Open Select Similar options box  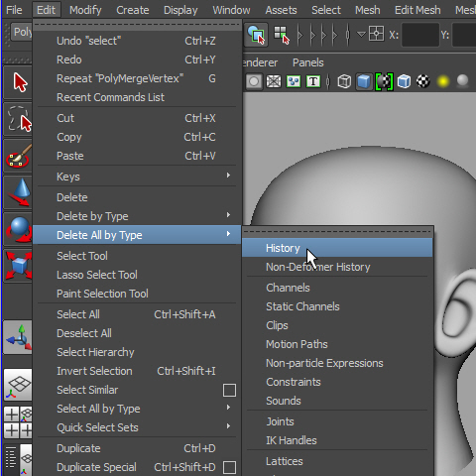coord(229,390)
